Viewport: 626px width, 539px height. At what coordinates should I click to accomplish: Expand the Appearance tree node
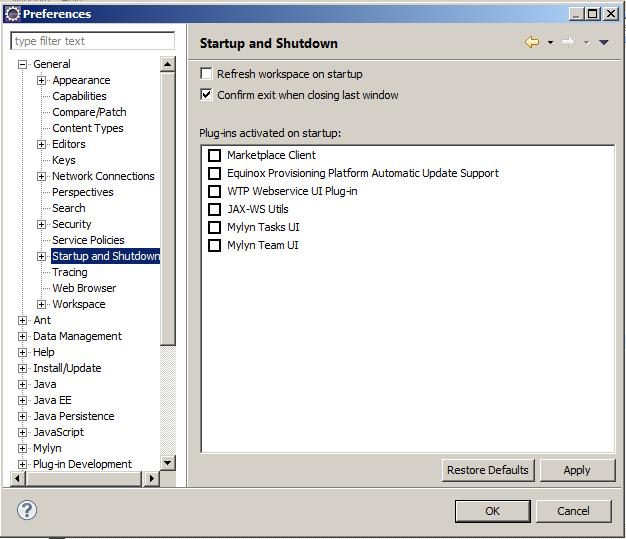42,80
